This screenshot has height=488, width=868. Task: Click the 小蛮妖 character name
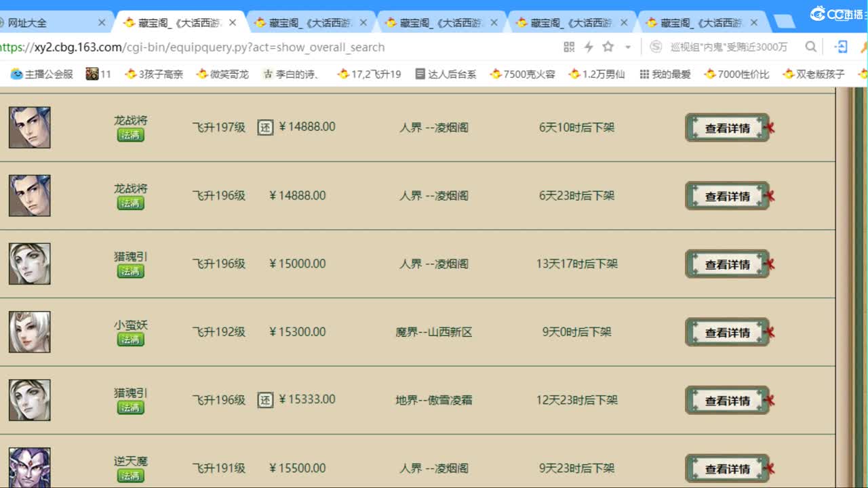coord(130,325)
